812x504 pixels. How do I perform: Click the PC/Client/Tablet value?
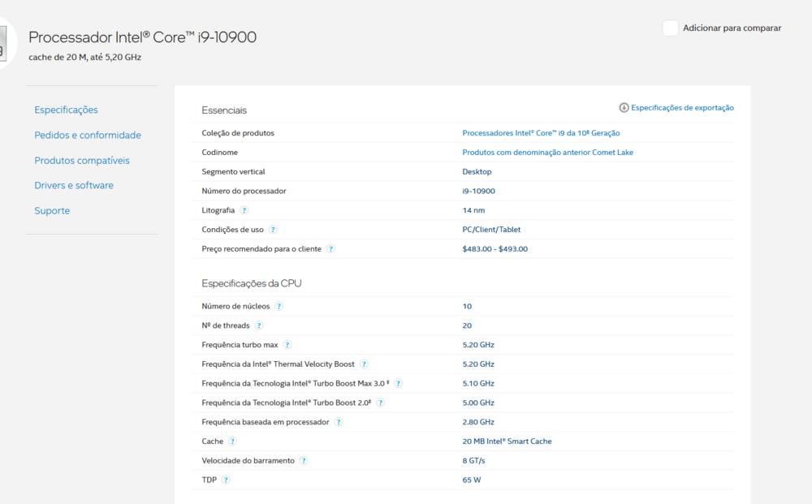coord(491,230)
